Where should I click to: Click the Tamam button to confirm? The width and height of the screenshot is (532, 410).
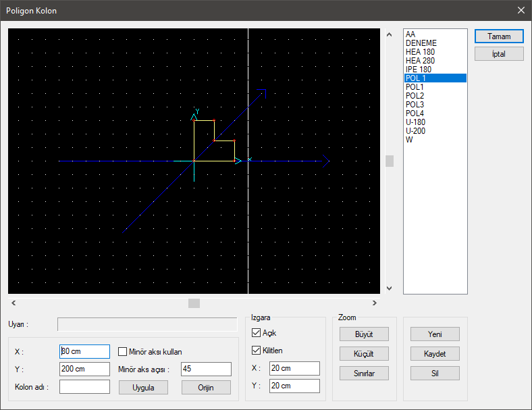click(499, 36)
